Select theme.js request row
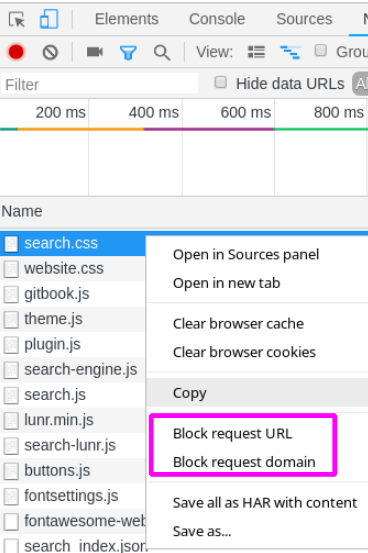 (x=73, y=320)
